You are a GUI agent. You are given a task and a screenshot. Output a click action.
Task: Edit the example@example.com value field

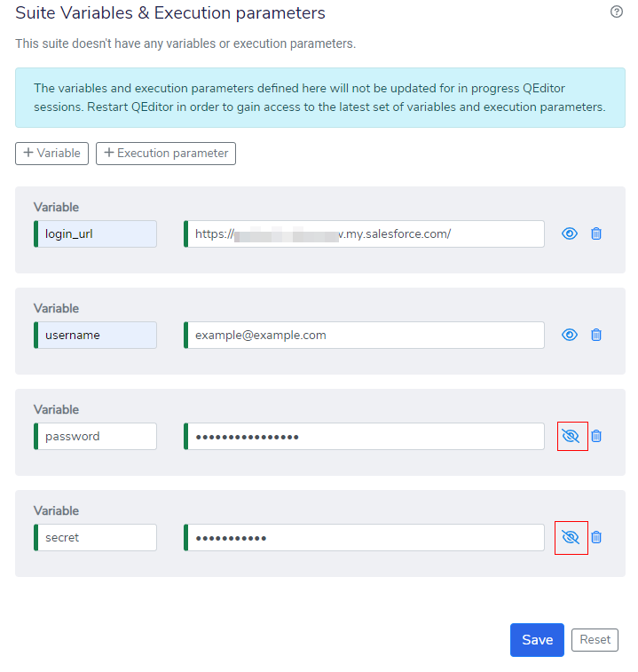coord(364,336)
